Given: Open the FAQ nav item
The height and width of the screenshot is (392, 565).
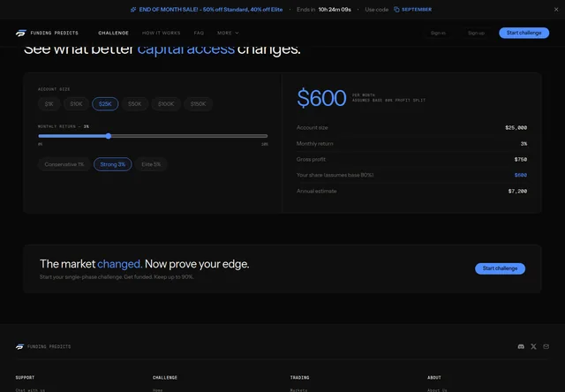Looking at the screenshot, I should point(199,33).
